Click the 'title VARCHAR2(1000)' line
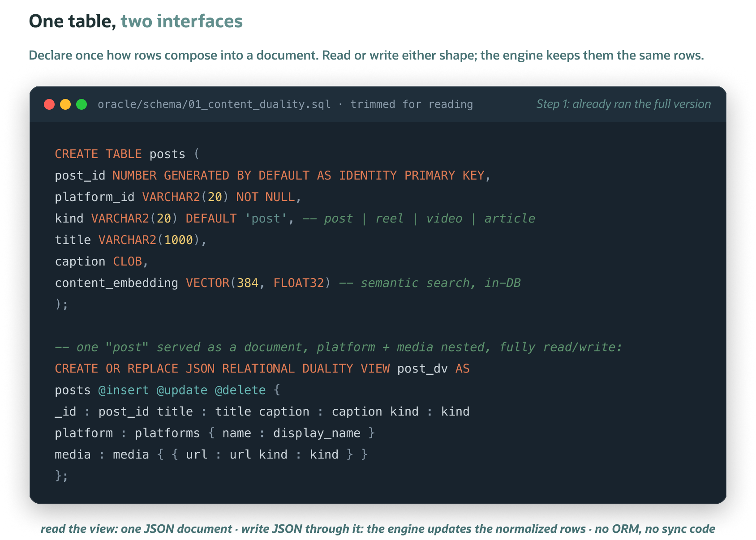756x540 pixels. [130, 240]
